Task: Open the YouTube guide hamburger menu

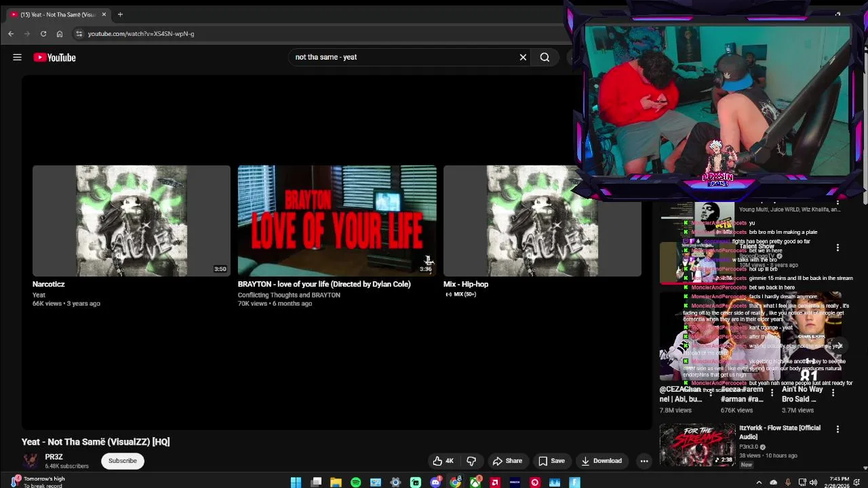Action: click(17, 58)
